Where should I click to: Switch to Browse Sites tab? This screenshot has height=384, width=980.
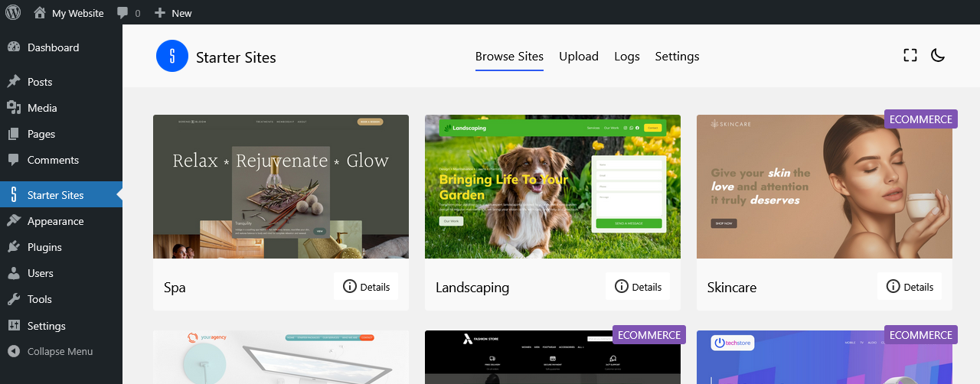tap(509, 56)
